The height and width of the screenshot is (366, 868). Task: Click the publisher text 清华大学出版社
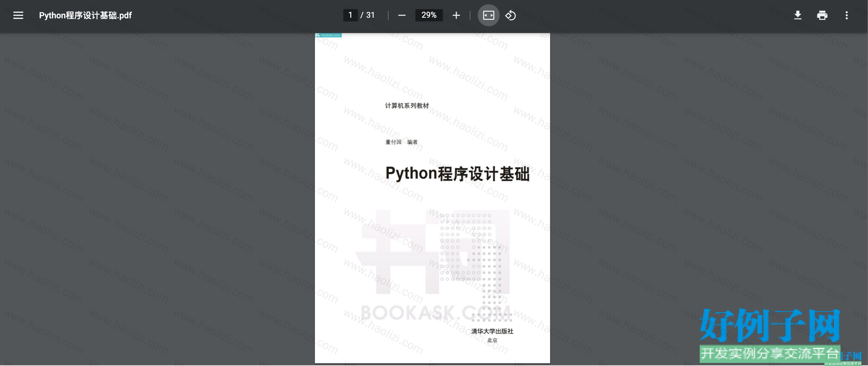coord(492,331)
